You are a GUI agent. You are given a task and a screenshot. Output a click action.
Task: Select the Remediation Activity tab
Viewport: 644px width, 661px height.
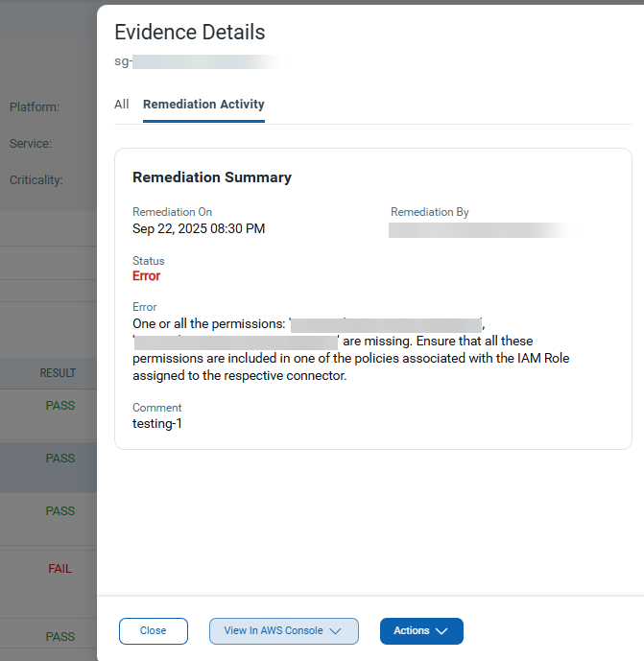203,105
